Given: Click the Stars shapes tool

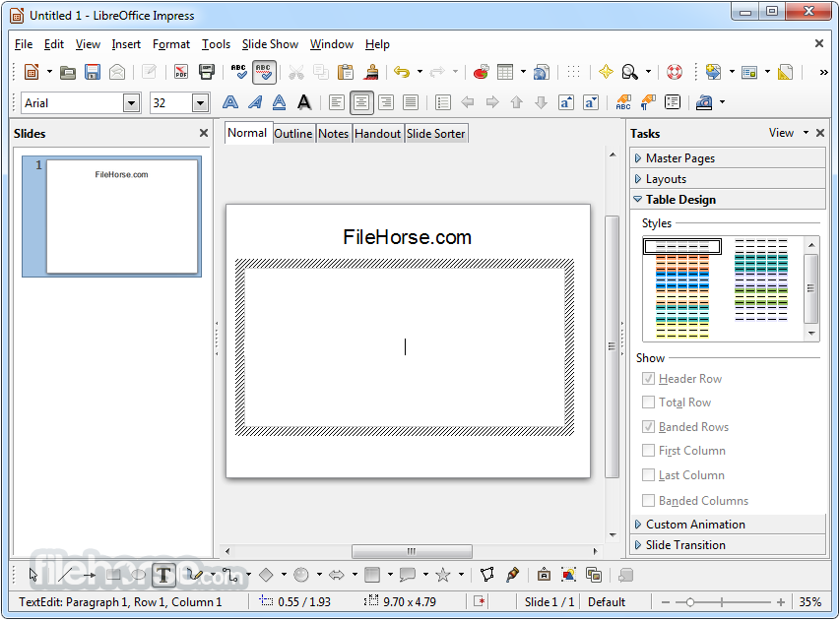Looking at the screenshot, I should [443, 576].
